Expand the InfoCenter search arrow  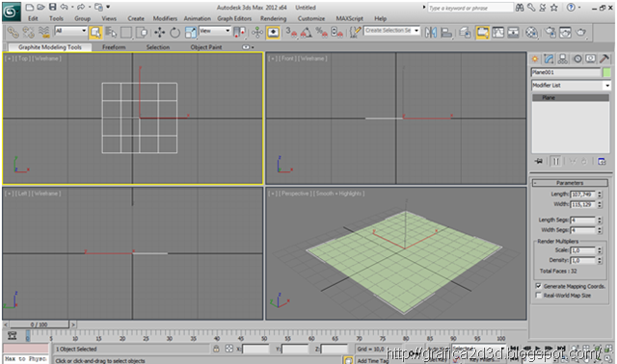(424, 7)
